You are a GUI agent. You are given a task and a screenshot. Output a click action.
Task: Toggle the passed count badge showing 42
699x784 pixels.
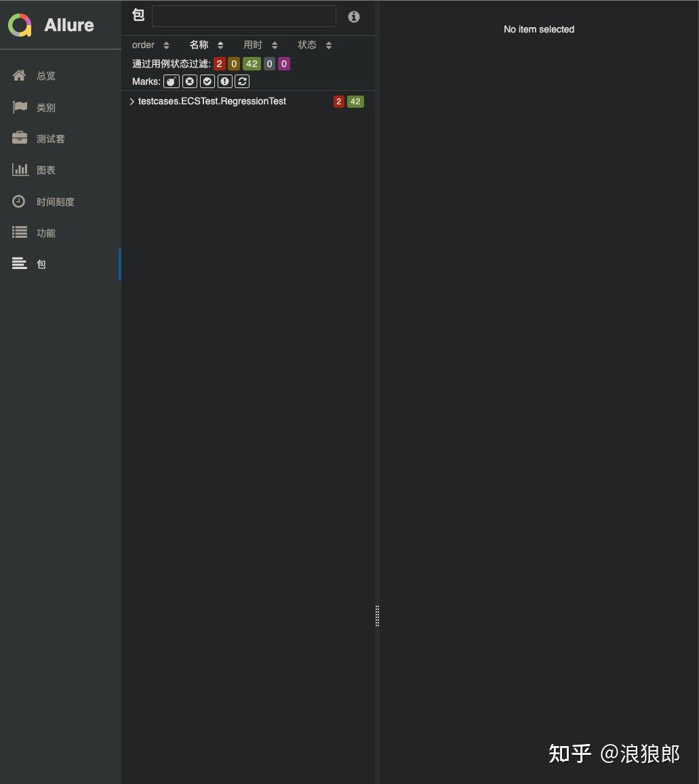click(x=252, y=63)
